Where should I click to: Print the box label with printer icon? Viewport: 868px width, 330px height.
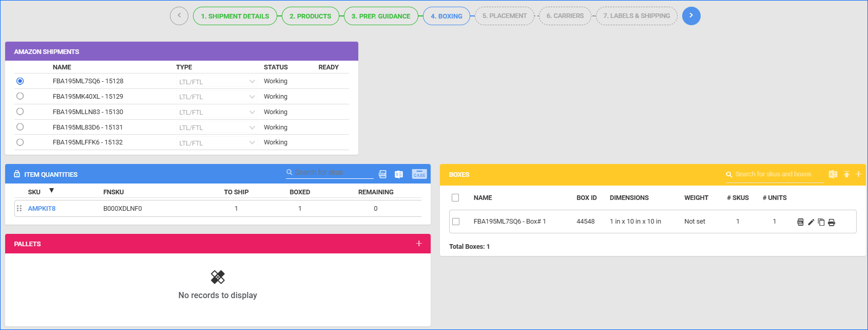[x=832, y=222]
